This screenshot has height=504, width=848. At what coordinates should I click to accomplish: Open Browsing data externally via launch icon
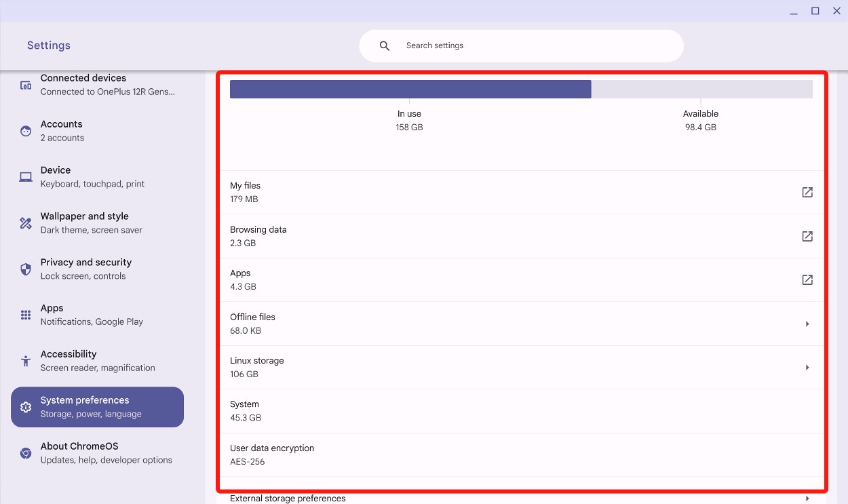pyautogui.click(x=807, y=236)
